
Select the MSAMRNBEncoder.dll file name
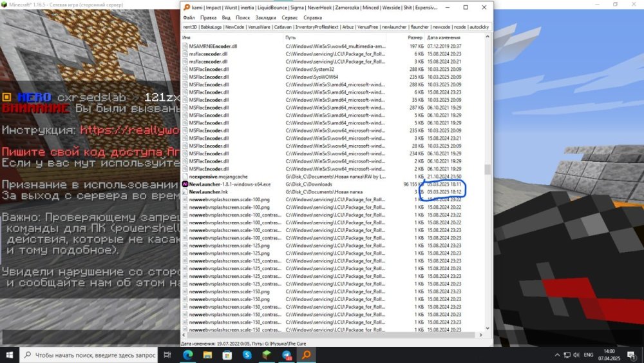tap(213, 46)
